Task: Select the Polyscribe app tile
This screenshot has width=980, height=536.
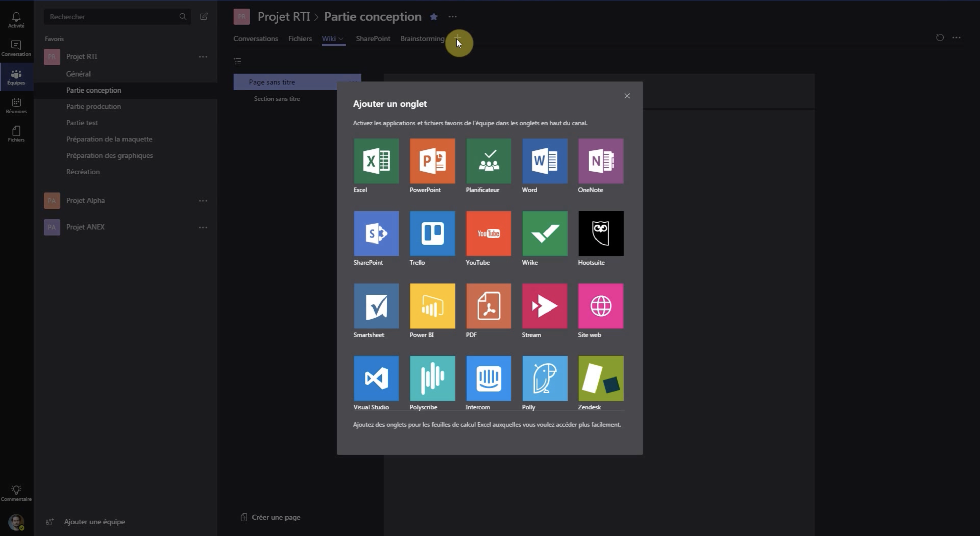Action: (432, 378)
